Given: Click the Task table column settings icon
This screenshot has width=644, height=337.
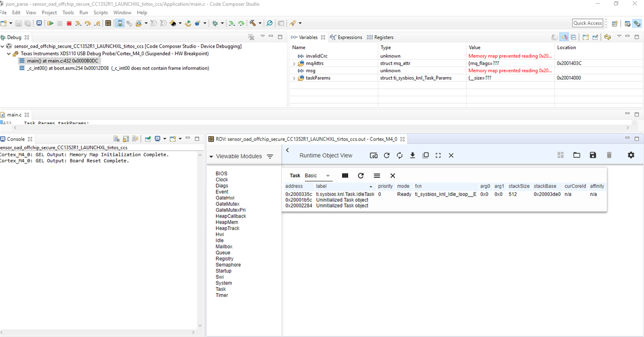Looking at the screenshot, I should pyautogui.click(x=345, y=176).
